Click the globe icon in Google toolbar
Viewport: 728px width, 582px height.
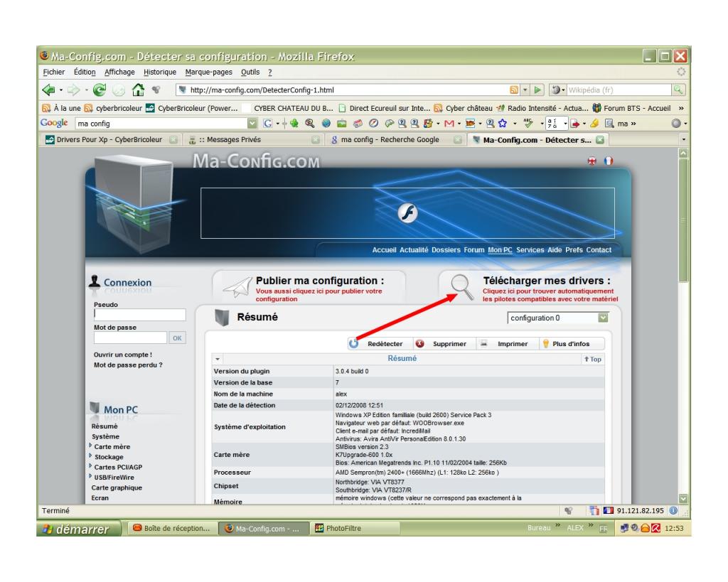(326, 124)
